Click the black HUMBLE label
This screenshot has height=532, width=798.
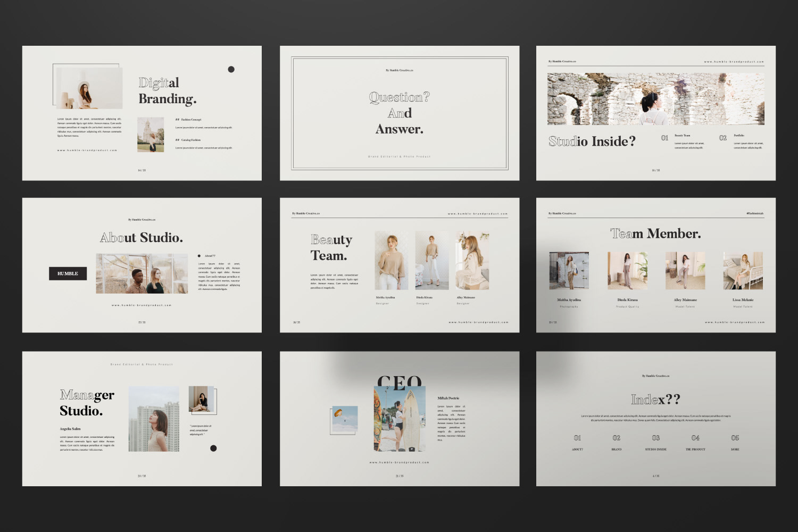pos(68,273)
